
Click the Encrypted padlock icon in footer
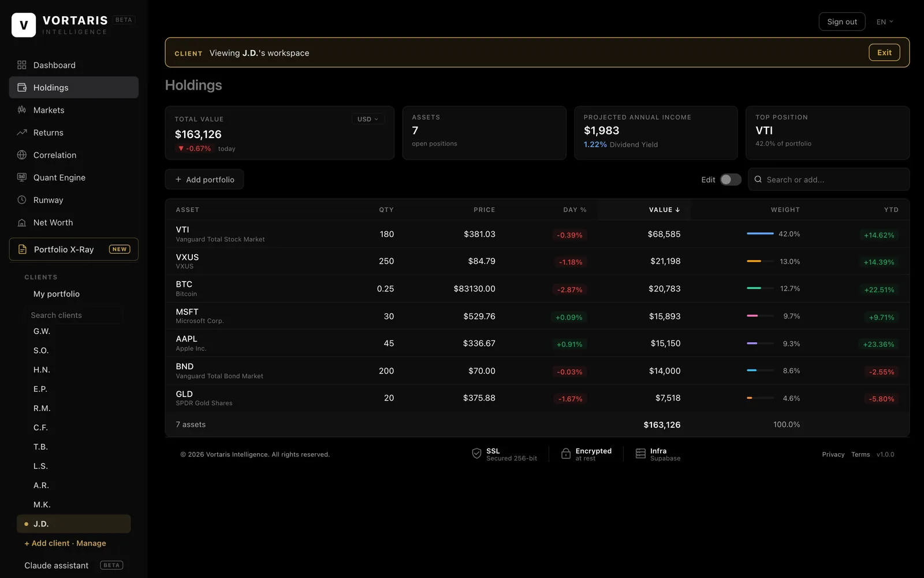pyautogui.click(x=566, y=454)
